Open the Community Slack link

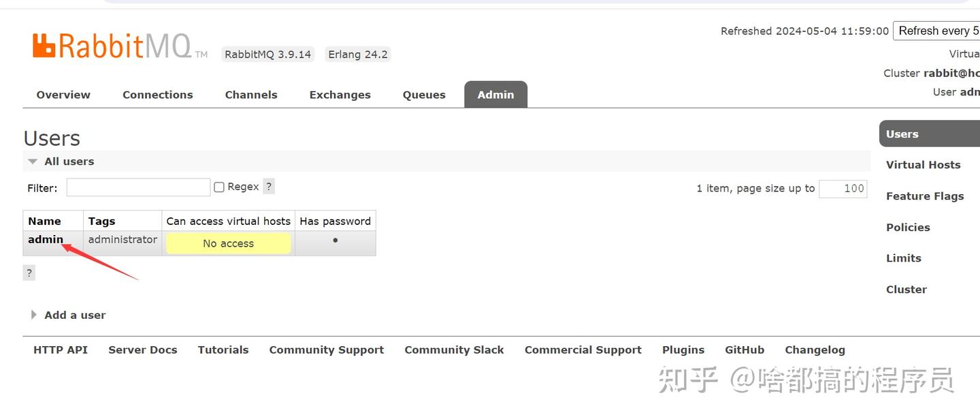tap(454, 350)
